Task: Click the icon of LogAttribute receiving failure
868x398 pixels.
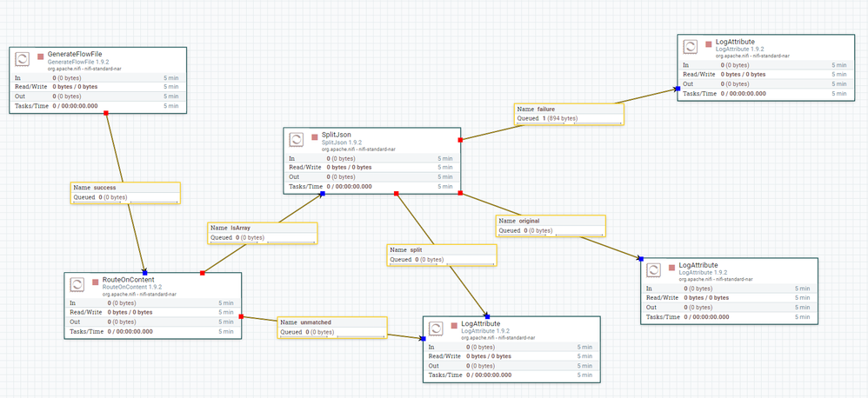Action: (691, 47)
